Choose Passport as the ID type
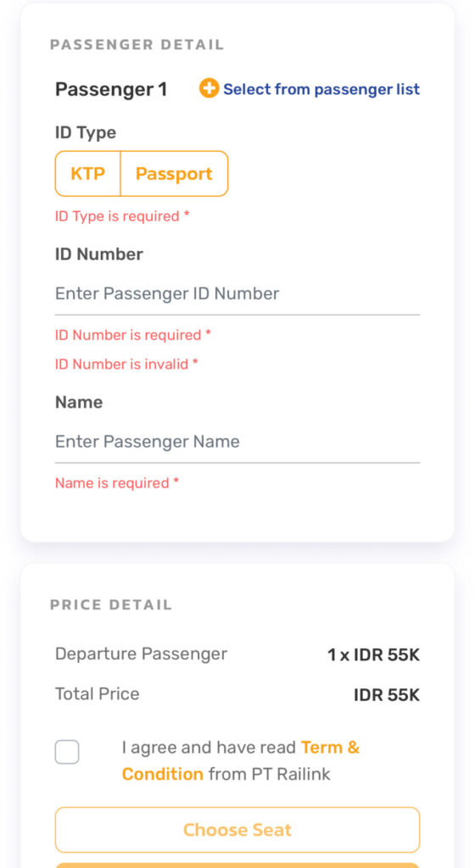The image size is (475, 868). click(174, 174)
